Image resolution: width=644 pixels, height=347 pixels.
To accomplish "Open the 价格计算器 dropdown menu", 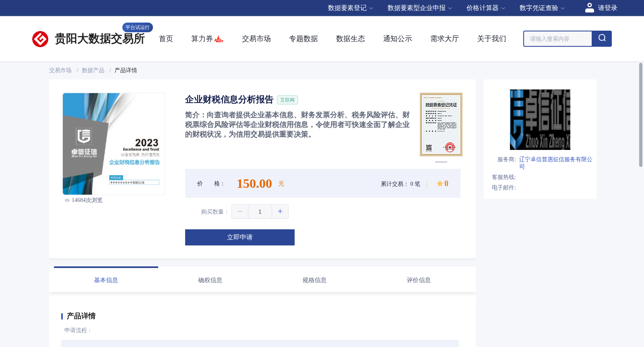I will coord(485,8).
